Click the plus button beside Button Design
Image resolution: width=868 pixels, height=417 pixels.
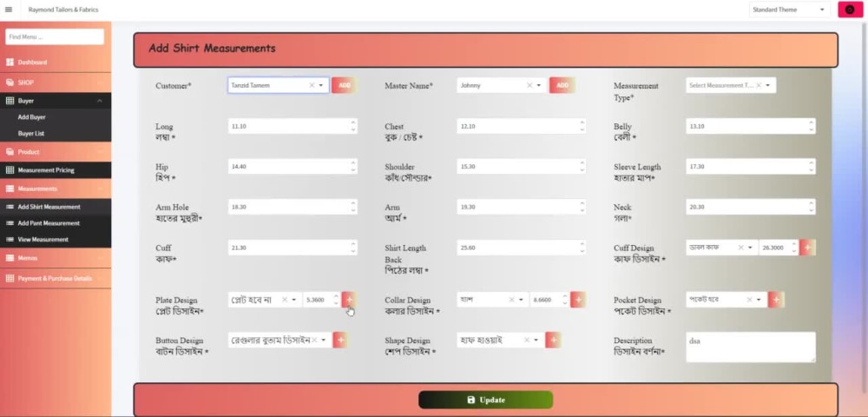[x=340, y=340]
